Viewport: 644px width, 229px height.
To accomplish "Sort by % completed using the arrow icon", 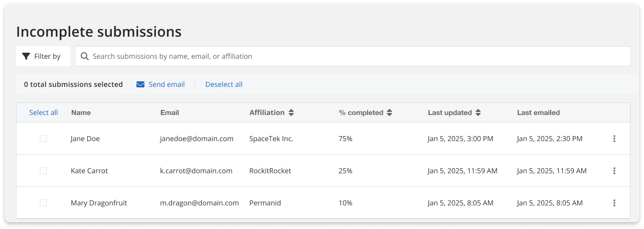I will 389,113.
